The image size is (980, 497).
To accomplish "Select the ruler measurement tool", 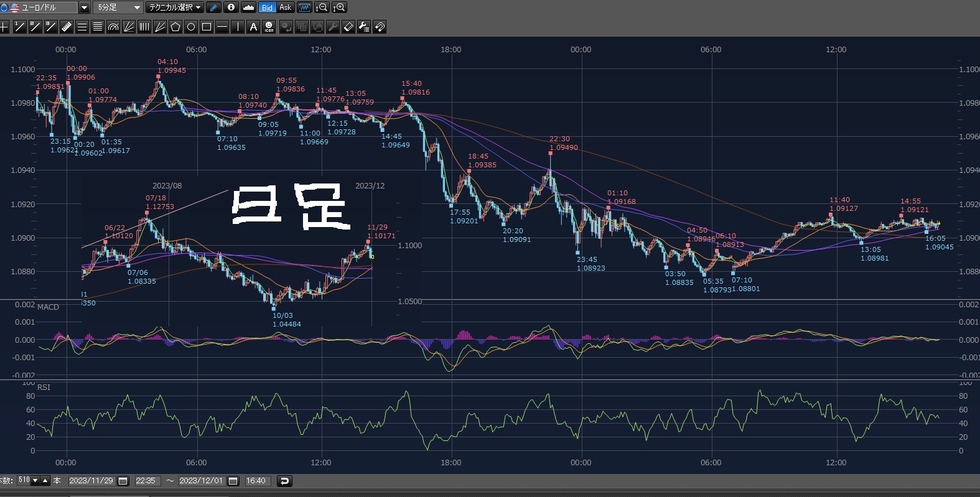I will tap(67, 27).
